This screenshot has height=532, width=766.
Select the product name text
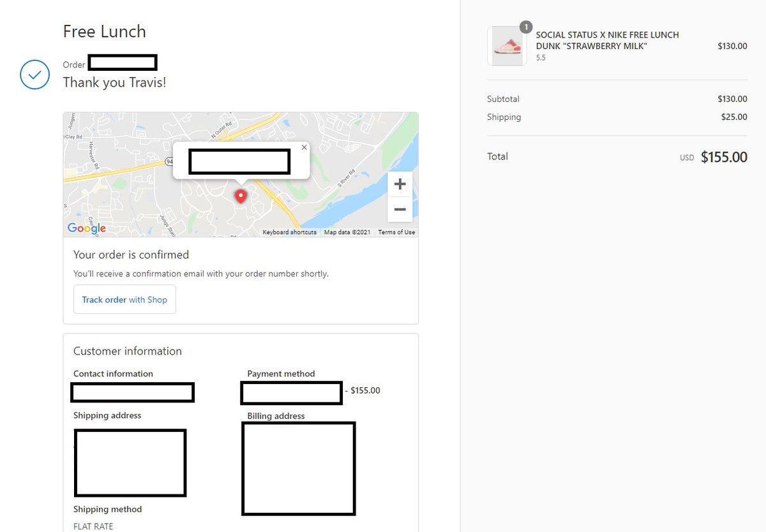pos(607,41)
